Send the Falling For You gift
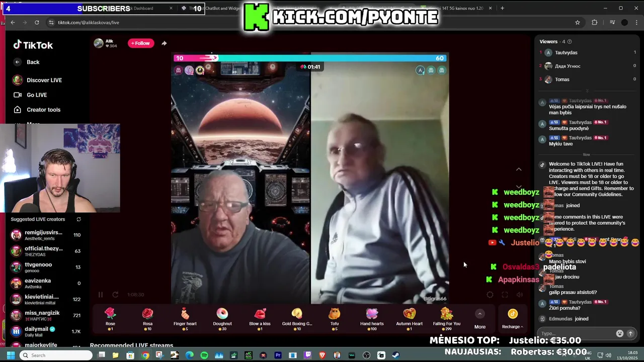The height and width of the screenshot is (362, 644). (446, 318)
